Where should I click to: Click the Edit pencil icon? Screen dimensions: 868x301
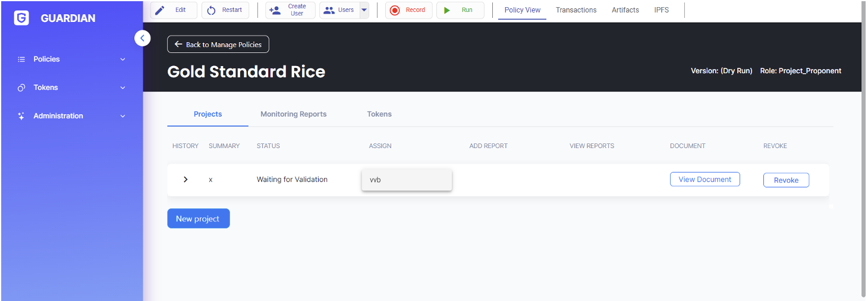point(159,10)
